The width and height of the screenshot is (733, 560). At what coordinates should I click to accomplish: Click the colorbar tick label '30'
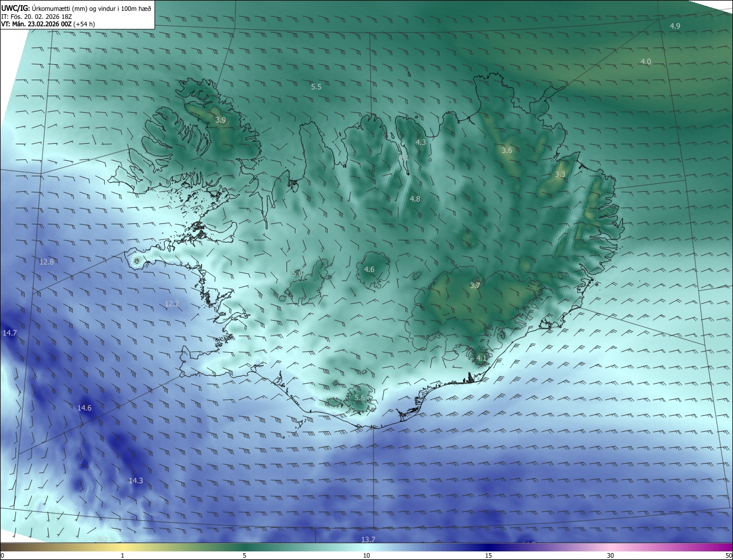click(610, 555)
